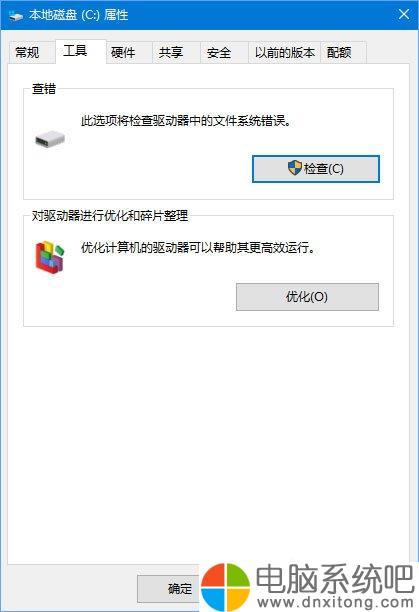Image resolution: width=419 pixels, height=612 pixels.
Task: Click the 检查(C) button with shield
Action: pyautogui.click(x=316, y=169)
